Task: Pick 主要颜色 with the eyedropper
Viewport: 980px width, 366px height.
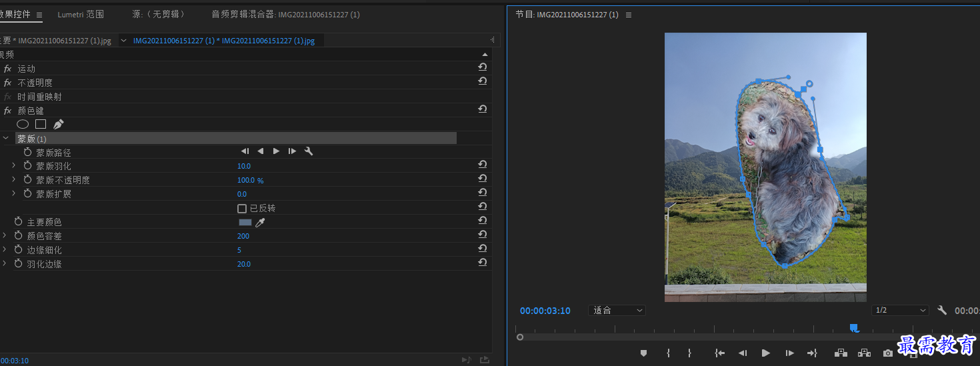Action: click(261, 222)
